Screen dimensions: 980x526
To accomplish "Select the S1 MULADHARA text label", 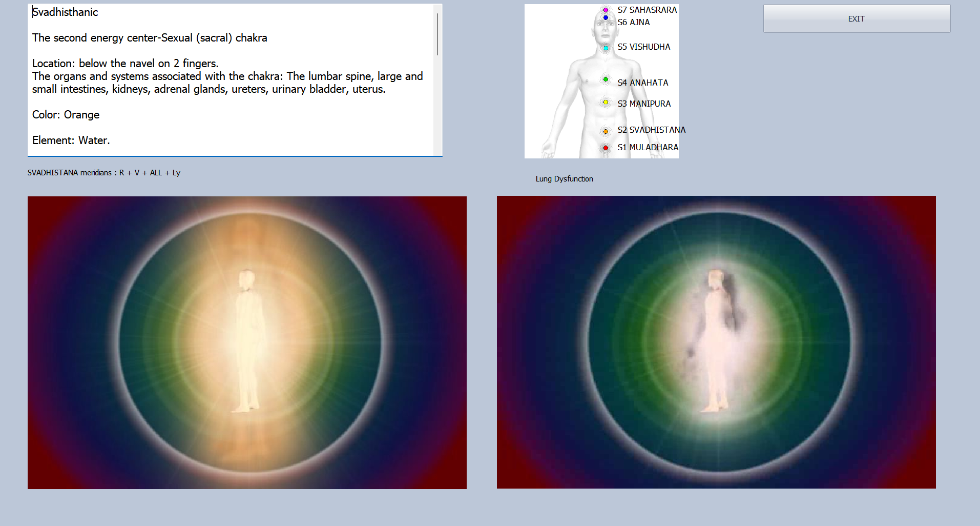I will [648, 147].
